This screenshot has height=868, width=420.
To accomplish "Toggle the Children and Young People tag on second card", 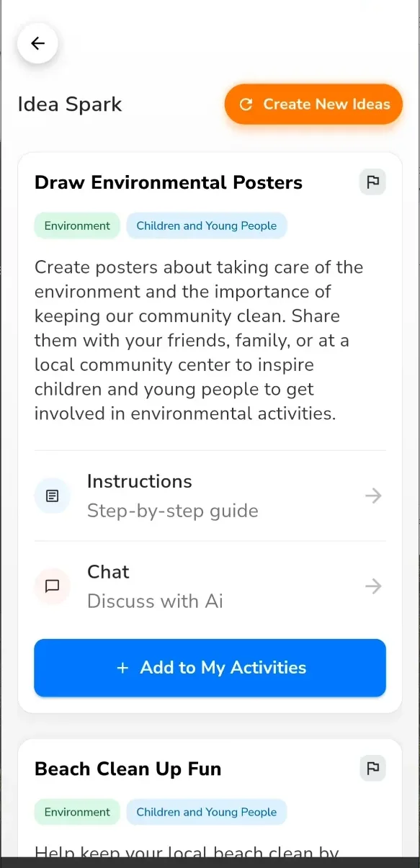I will [x=207, y=812].
